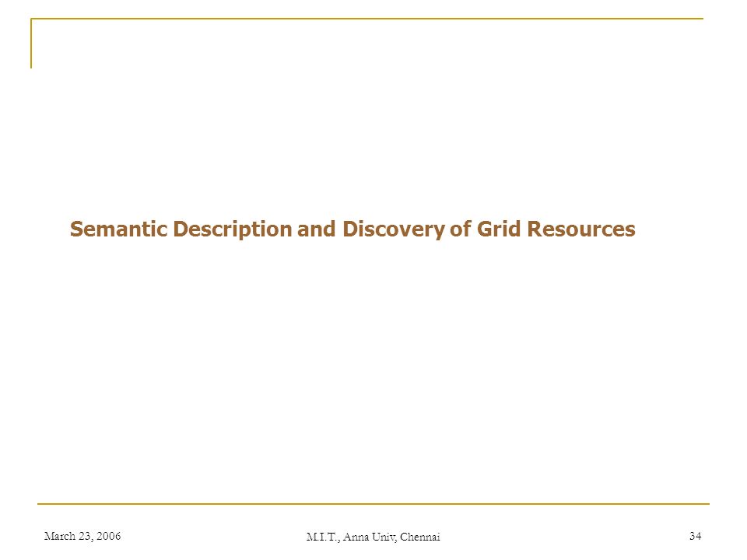Image resolution: width=747 pixels, height=560 pixels.
Task: Click the footer text 'M.I.T., Anna Univ, Chennai'
Action: (x=373, y=537)
